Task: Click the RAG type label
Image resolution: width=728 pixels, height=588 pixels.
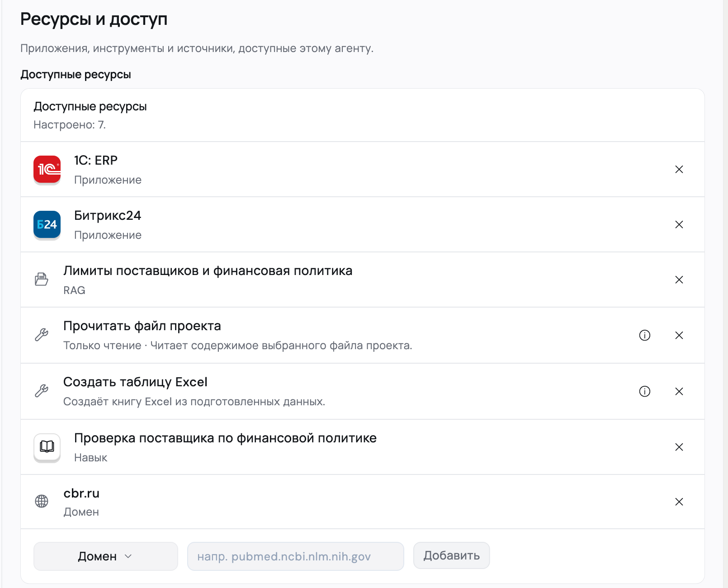Action: tap(74, 290)
